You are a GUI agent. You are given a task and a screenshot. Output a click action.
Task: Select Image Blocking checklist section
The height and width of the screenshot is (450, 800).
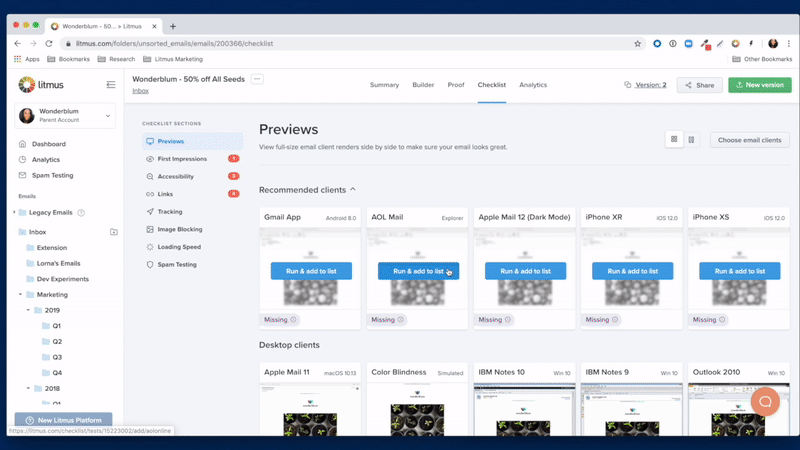click(x=192, y=229)
